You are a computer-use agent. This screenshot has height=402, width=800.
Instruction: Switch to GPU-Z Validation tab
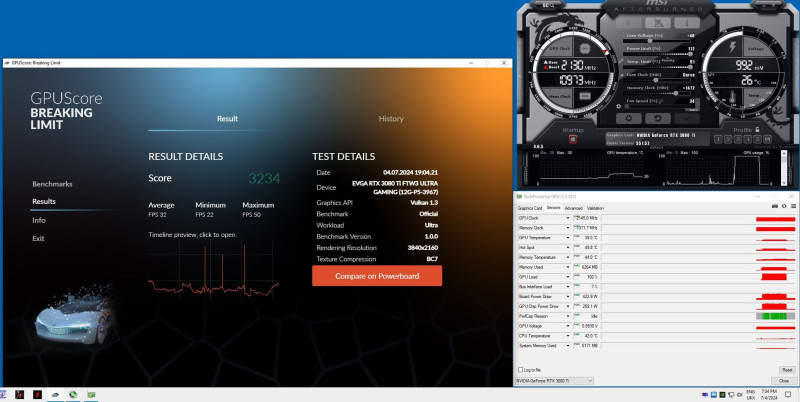(x=595, y=208)
